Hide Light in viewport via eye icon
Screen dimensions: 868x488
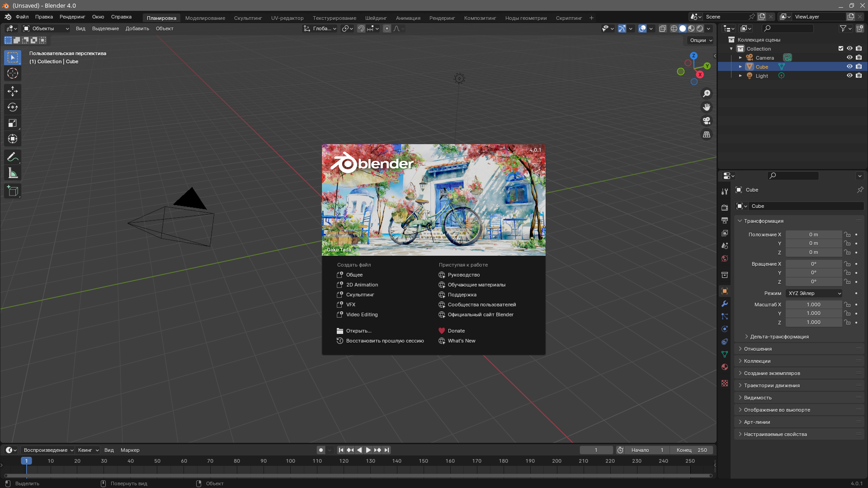click(849, 75)
